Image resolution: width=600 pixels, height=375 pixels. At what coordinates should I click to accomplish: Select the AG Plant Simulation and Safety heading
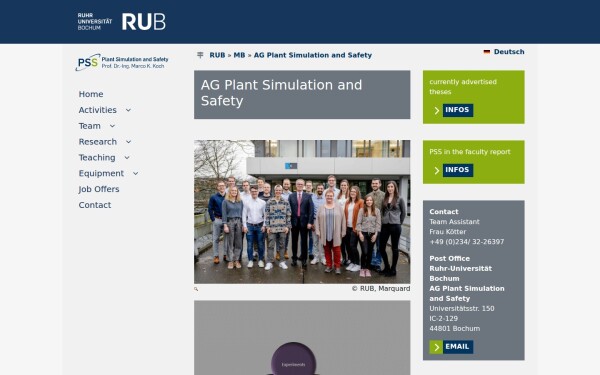281,93
